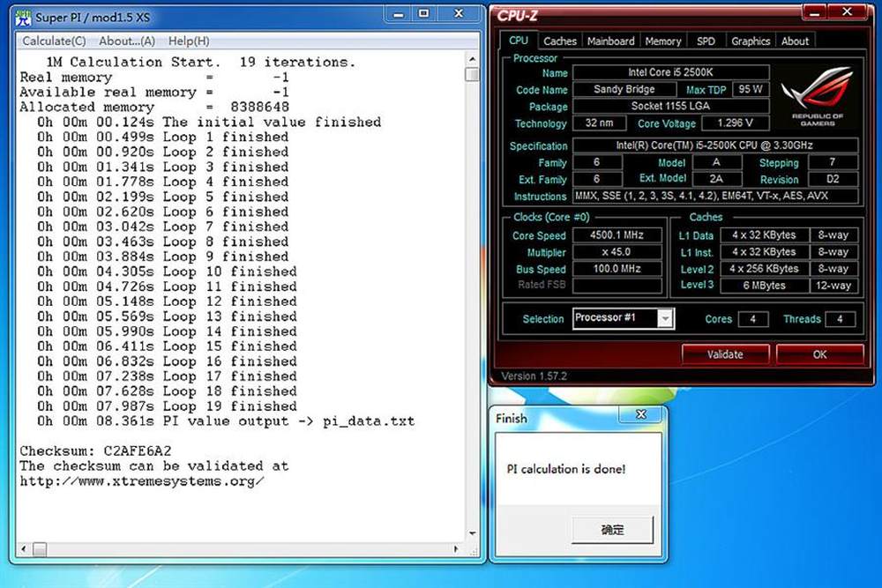
Task: Click the Checksum: C2AFE6A2 line
Action: (95, 450)
